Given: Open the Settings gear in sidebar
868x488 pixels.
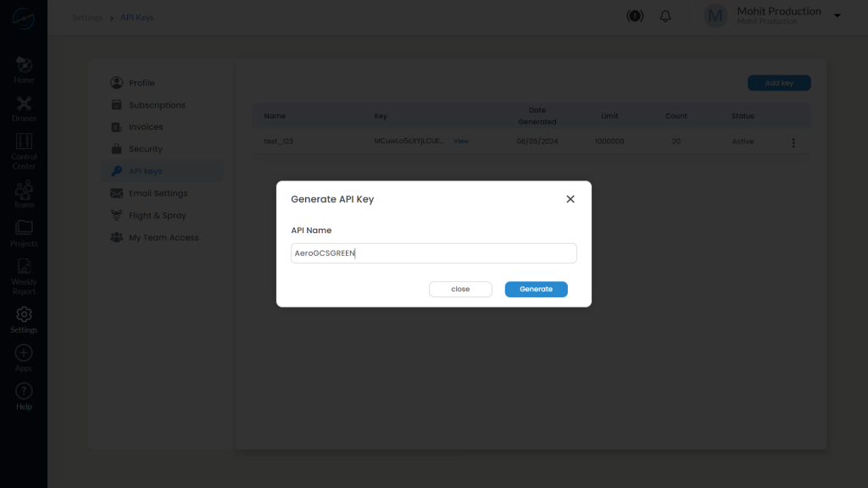Looking at the screenshot, I should pyautogui.click(x=23, y=317).
